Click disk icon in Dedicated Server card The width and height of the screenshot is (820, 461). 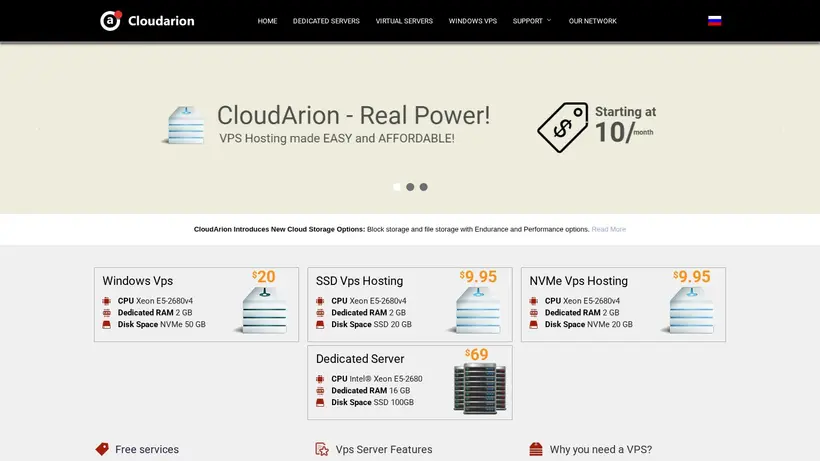coord(320,402)
